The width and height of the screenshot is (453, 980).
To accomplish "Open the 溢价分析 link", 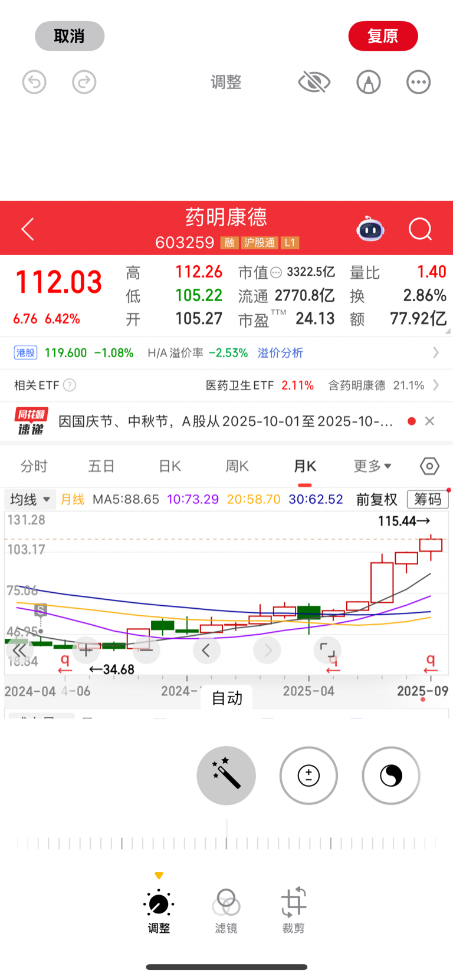I will pos(280,352).
